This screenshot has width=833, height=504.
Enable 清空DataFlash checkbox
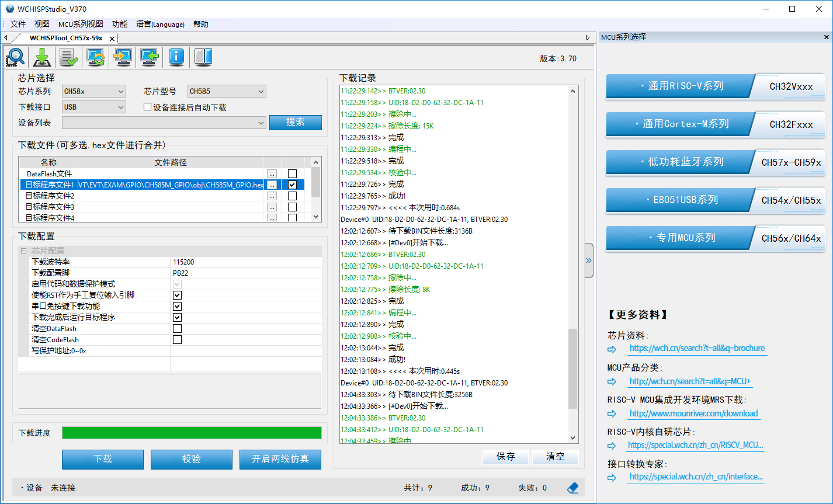point(177,328)
